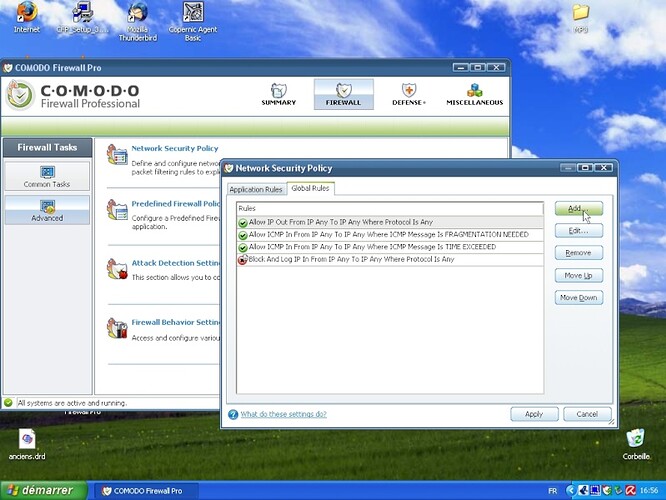Click the Add... button

[x=579, y=209]
